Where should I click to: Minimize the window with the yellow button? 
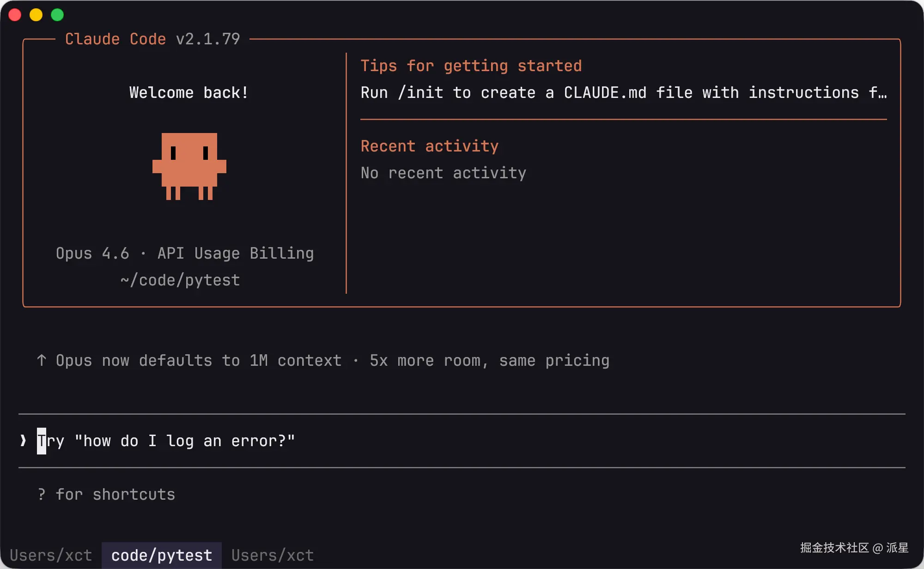tap(36, 15)
